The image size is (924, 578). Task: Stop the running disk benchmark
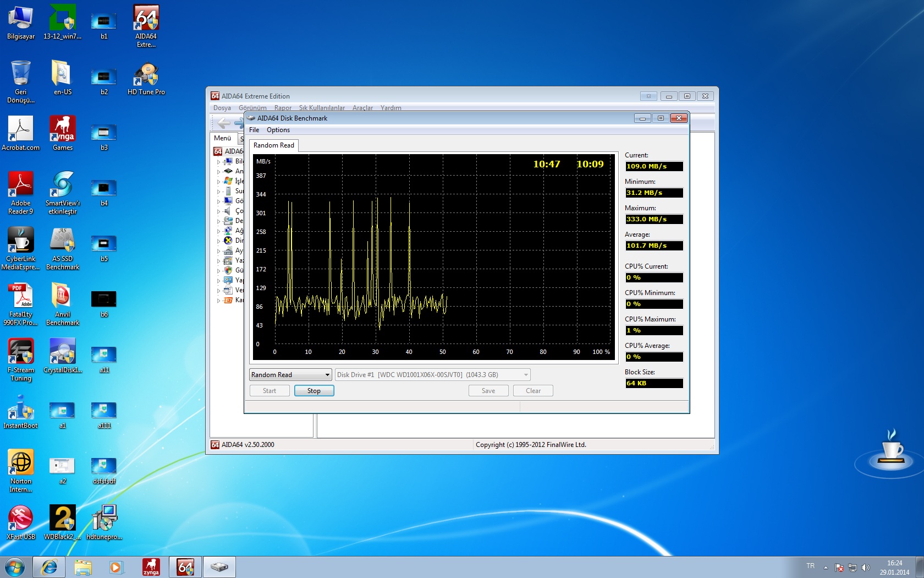click(x=313, y=391)
